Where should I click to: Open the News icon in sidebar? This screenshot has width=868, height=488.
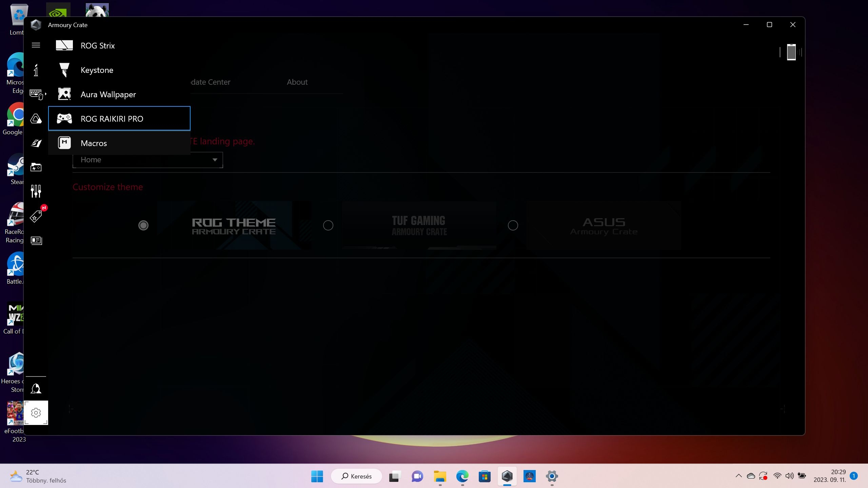tap(36, 240)
